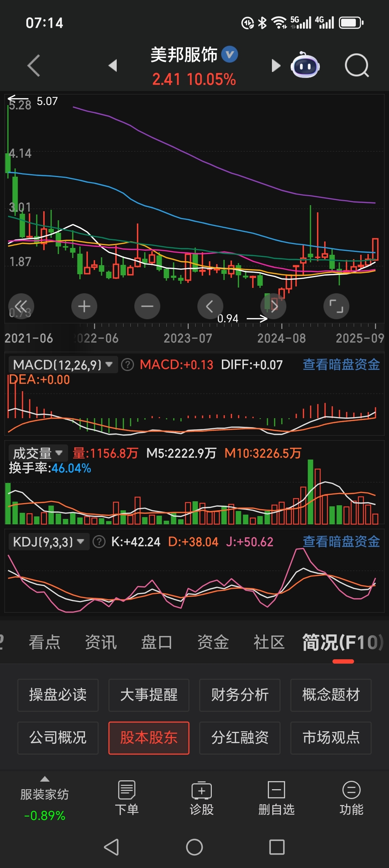Tap Android recent apps button
The width and height of the screenshot is (389, 868).
(x=277, y=847)
